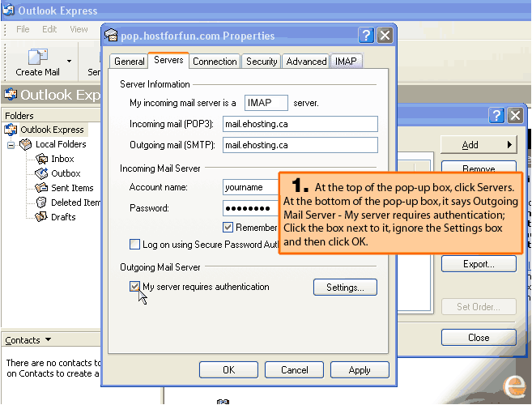Select the Deleted Items folder label

pyautogui.click(x=75, y=202)
